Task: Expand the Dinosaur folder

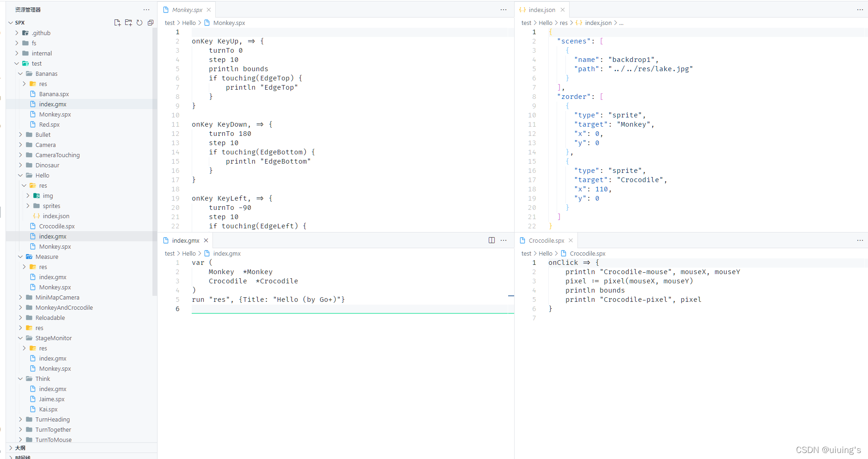Action: pyautogui.click(x=21, y=165)
